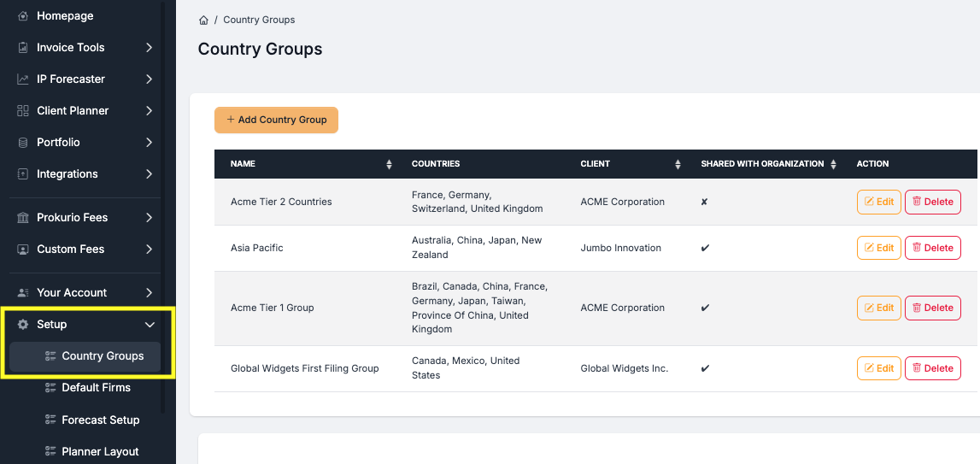Image resolution: width=980 pixels, height=464 pixels.
Task: Click the IP Forecaster chart icon
Action: pos(23,79)
